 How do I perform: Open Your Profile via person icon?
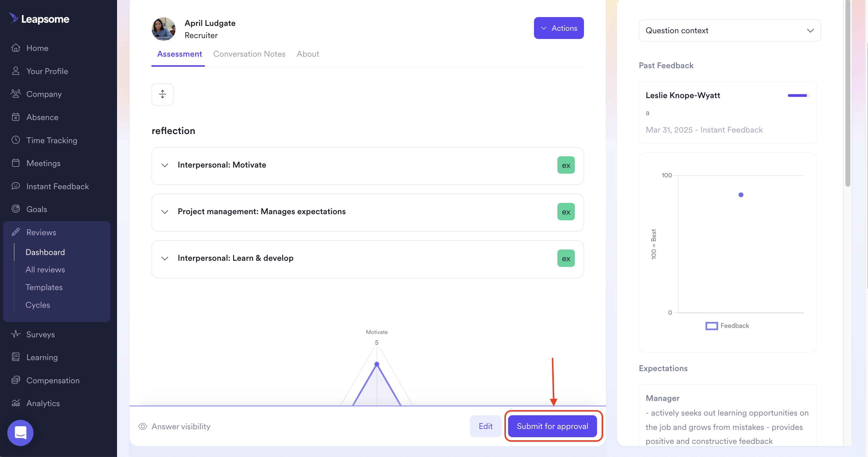pos(16,71)
